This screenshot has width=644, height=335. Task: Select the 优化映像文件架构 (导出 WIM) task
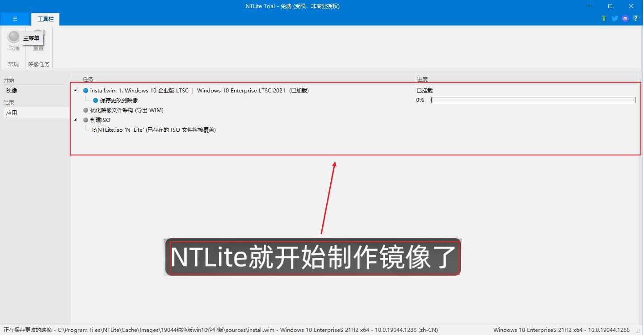point(127,110)
